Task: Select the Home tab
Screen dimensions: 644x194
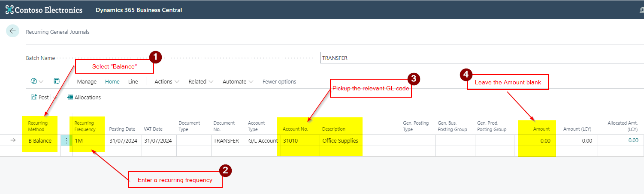Action: pyautogui.click(x=112, y=81)
